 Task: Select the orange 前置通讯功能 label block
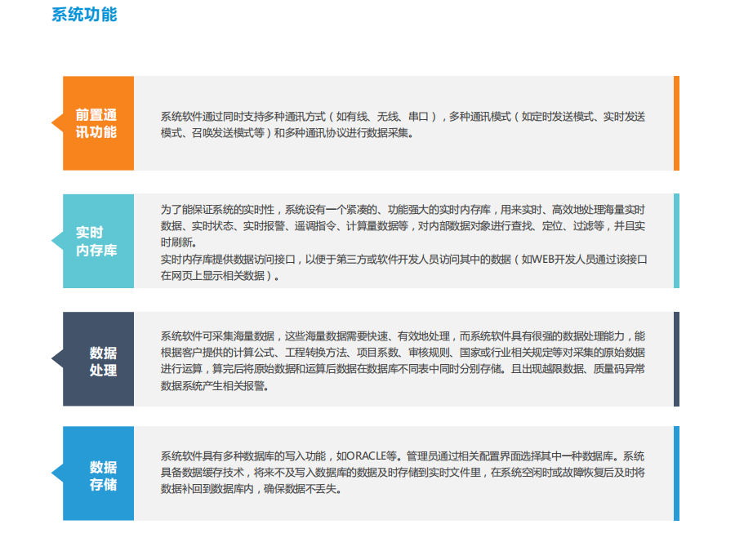pos(98,123)
